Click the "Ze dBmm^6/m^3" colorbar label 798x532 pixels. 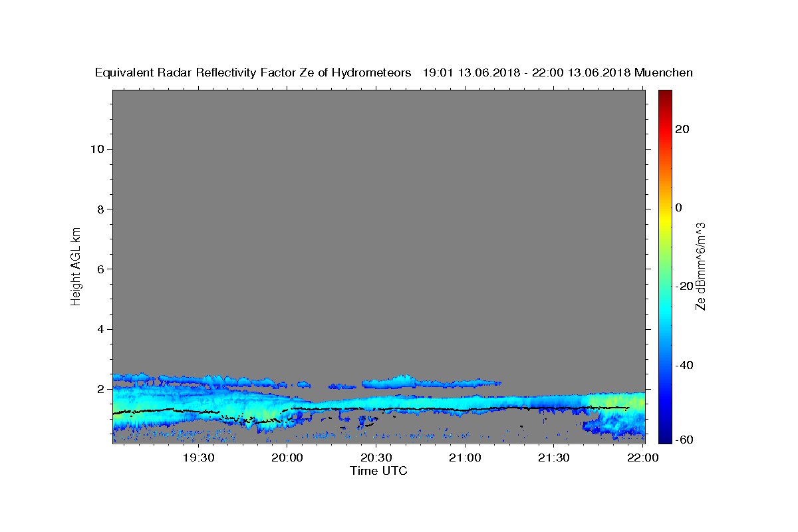tap(700, 266)
